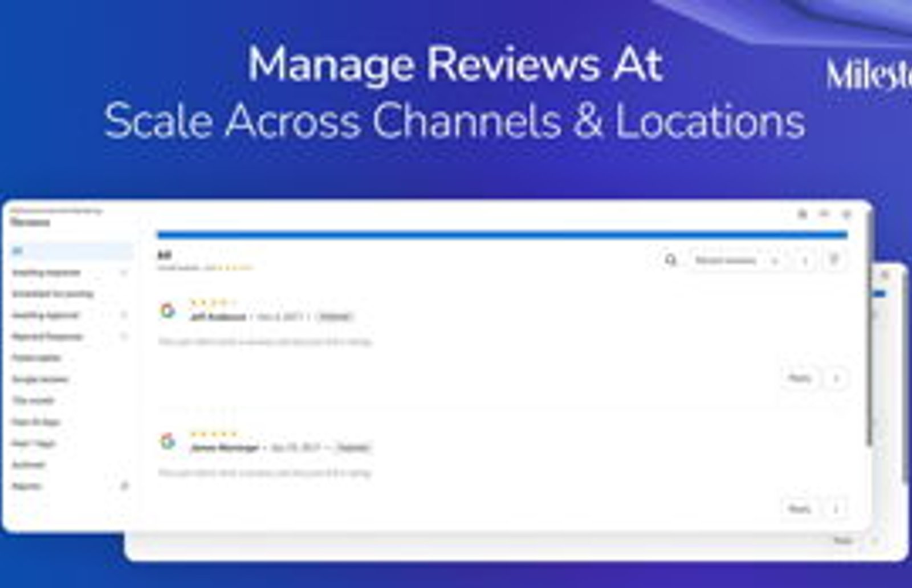Click the search magnifier icon

[671, 260]
